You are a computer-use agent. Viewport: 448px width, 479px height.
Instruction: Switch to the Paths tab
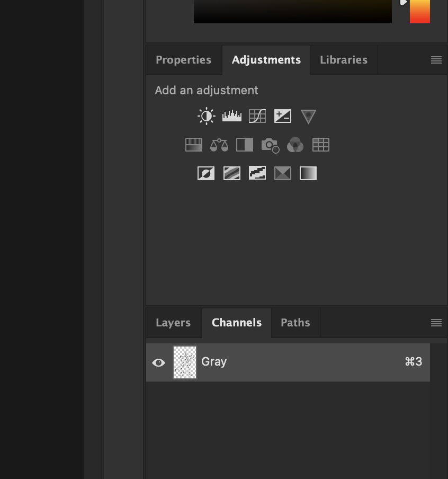point(295,323)
